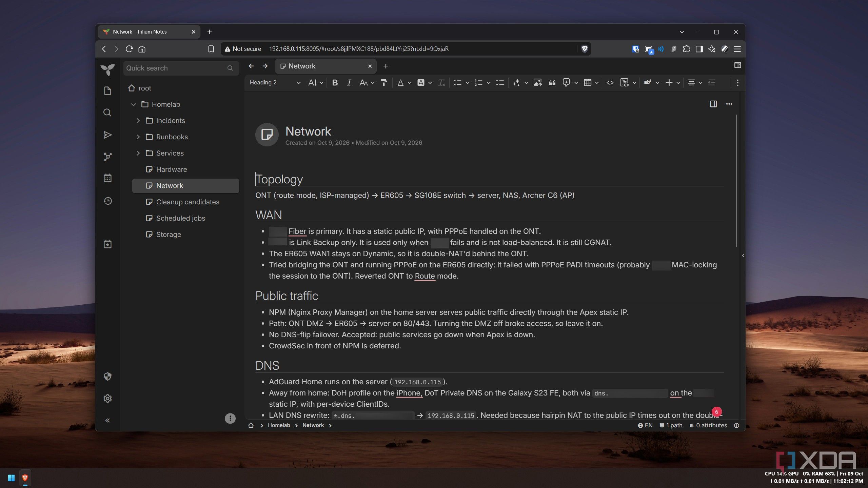868x488 pixels.
Task: Collapse the left sidebar with double chevron
Action: (107, 421)
